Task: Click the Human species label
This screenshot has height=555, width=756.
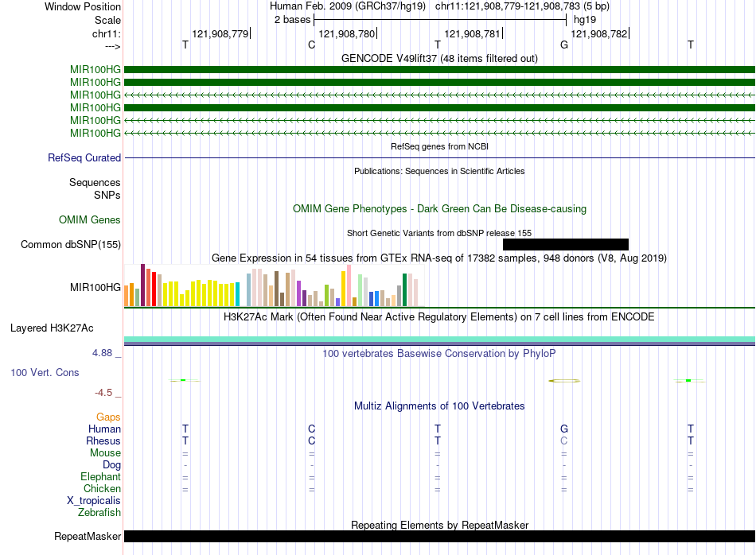Action: pos(104,429)
